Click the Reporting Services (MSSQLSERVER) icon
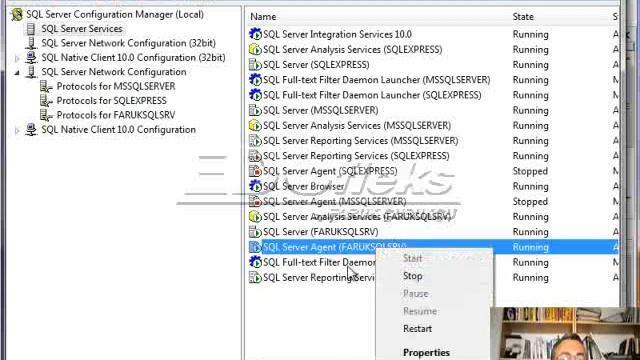 (255, 140)
